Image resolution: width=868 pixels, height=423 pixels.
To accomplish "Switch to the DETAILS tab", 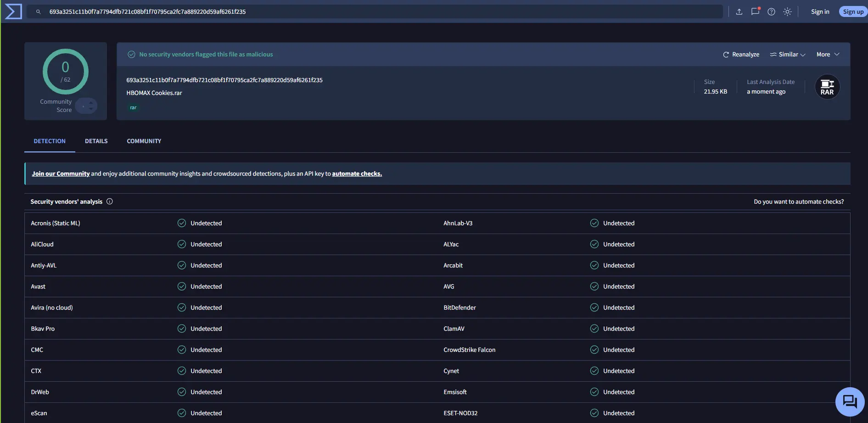I will (96, 141).
